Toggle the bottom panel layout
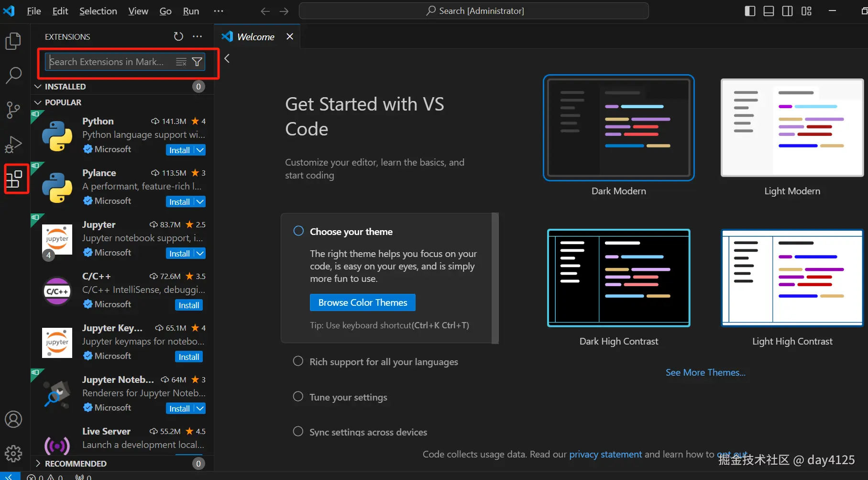This screenshot has width=868, height=480. [x=769, y=11]
